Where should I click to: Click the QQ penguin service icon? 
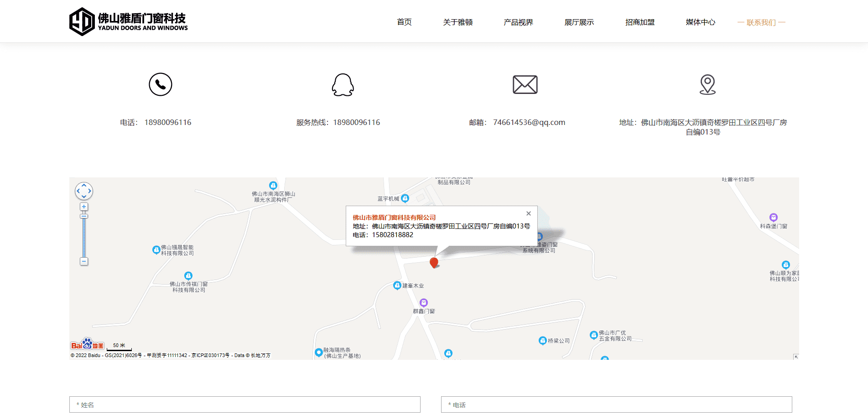click(343, 85)
